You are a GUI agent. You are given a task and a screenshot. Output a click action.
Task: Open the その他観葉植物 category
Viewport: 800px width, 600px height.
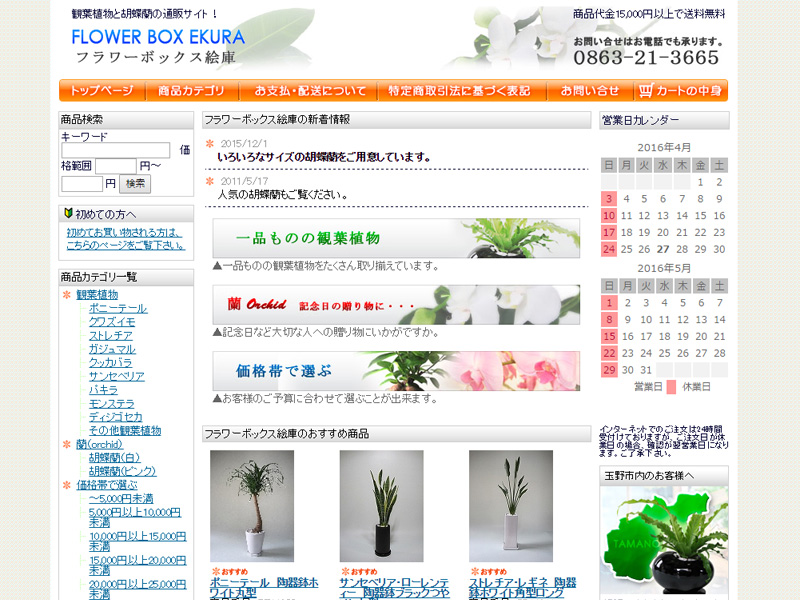tap(125, 431)
